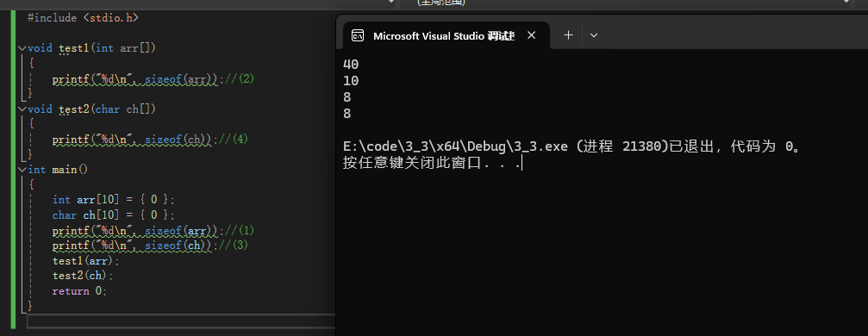Screen dimensions: 868x336
Task: Click the printf line commented //(2)
Action: pyautogui.click(x=153, y=79)
